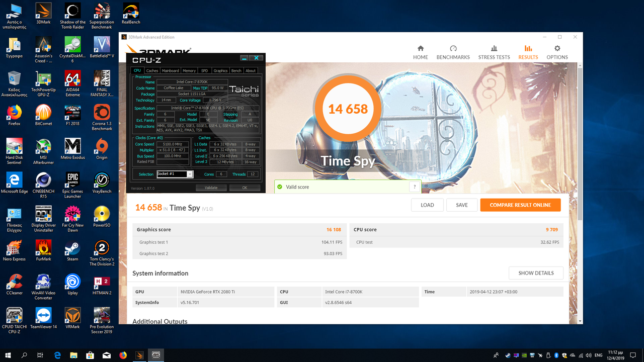The width and height of the screenshot is (644, 362).
Task: Open Battlefield V desktop icon
Action: click(102, 47)
